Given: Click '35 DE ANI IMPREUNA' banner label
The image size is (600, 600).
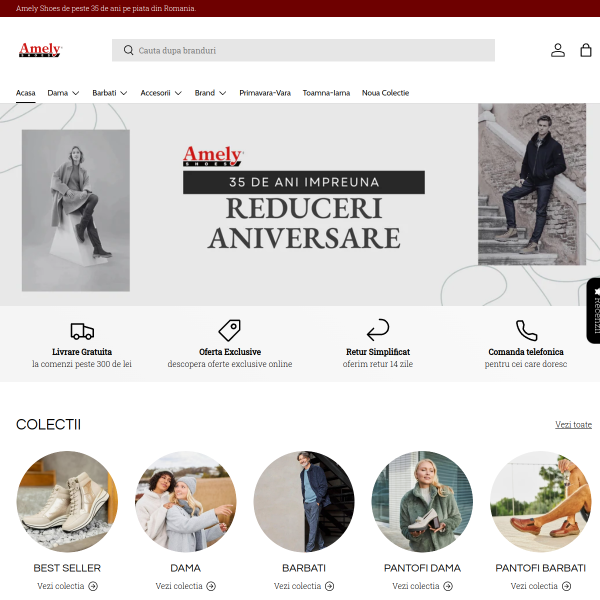Looking at the screenshot, I should point(304,182).
